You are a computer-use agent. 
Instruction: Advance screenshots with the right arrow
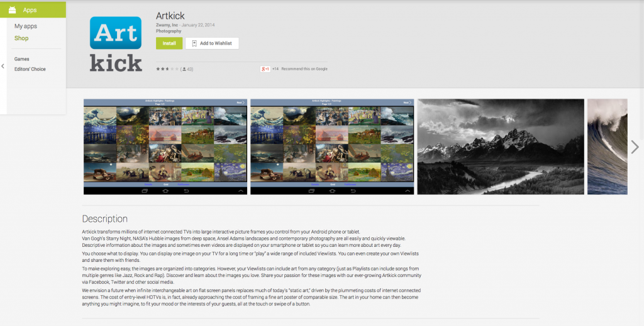tap(635, 147)
